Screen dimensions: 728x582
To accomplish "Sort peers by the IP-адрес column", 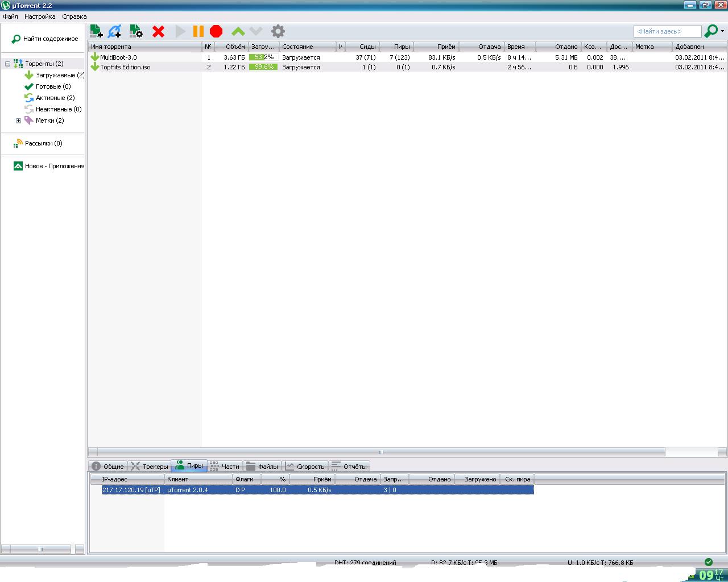I will coord(127,479).
